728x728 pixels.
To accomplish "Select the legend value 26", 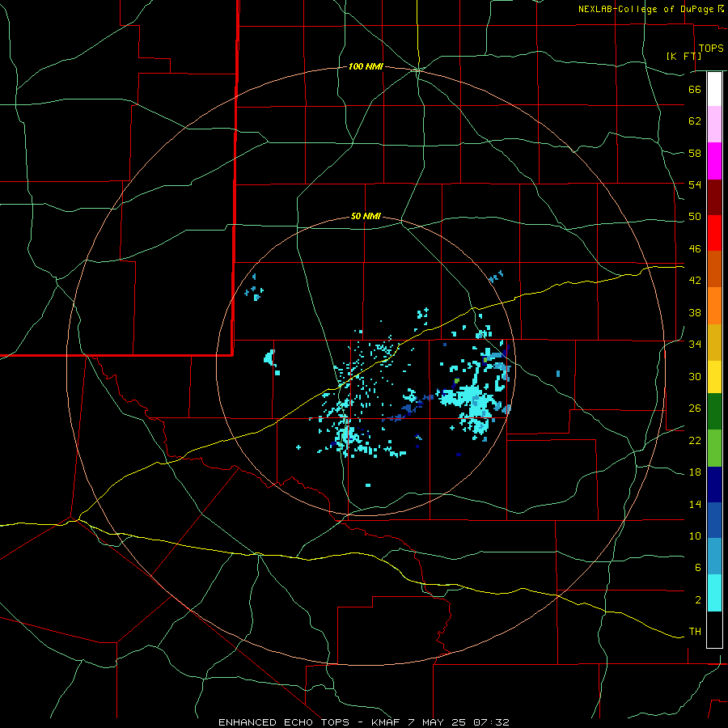I will tap(695, 408).
